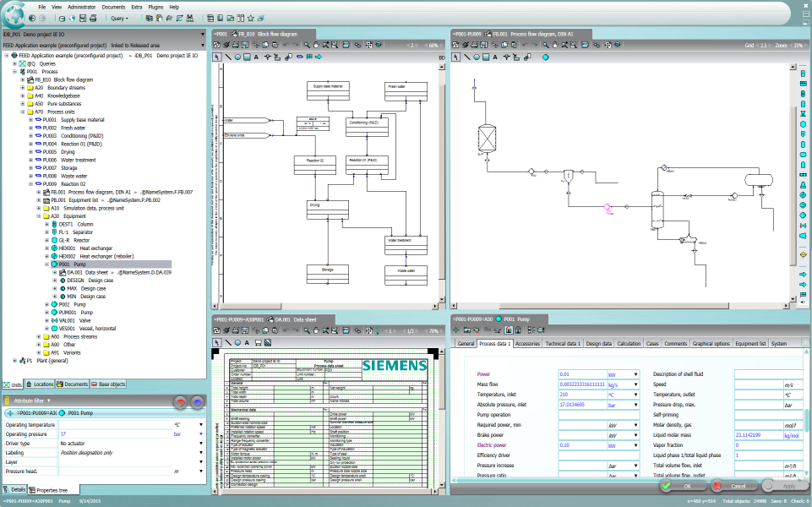Expand the A60 Process streams folder
812x507 pixels.
38,336
